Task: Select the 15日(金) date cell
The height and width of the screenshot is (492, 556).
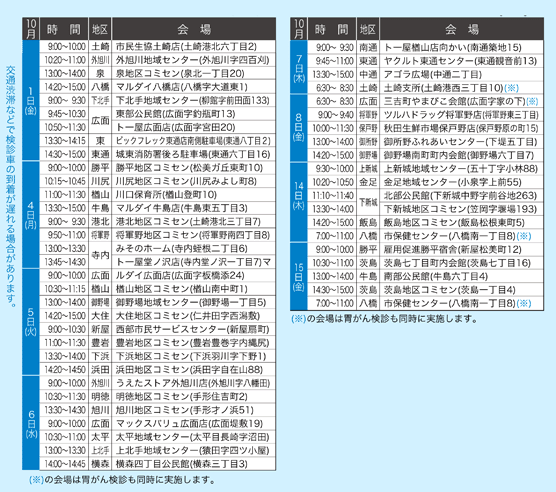Action: 299,276
